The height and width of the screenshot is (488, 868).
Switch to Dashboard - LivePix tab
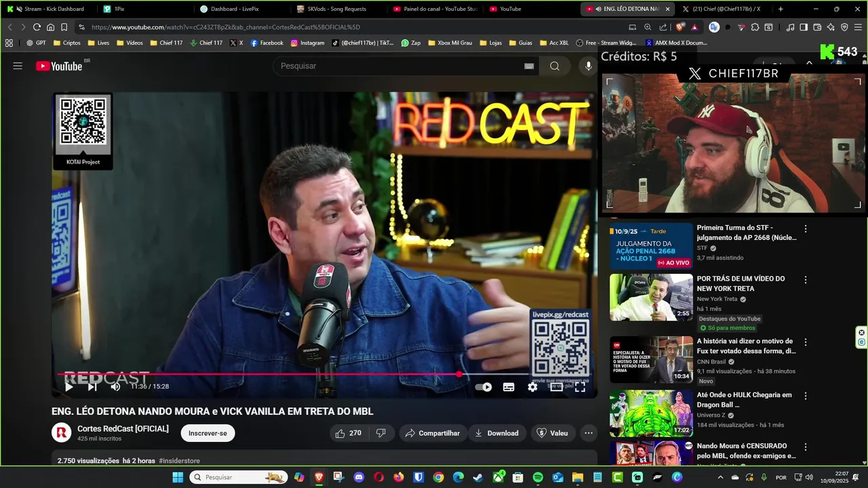click(242, 9)
